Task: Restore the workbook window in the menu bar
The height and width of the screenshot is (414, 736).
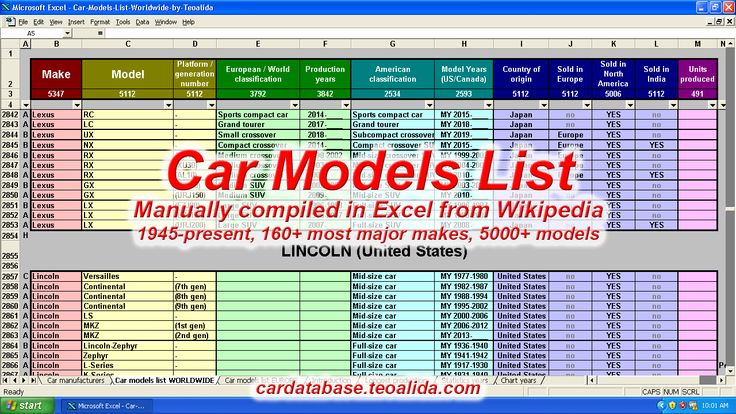Action: tap(720, 22)
